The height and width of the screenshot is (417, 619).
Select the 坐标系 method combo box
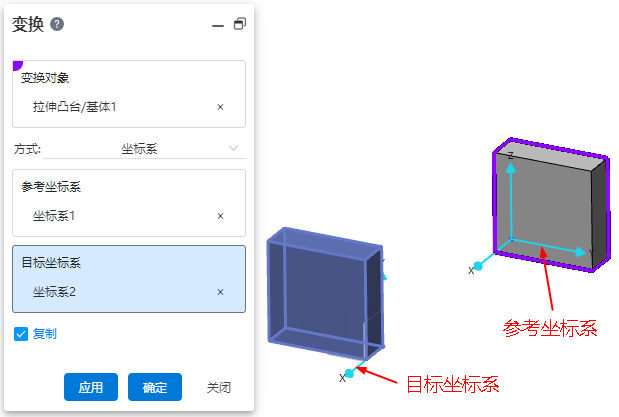(144, 149)
